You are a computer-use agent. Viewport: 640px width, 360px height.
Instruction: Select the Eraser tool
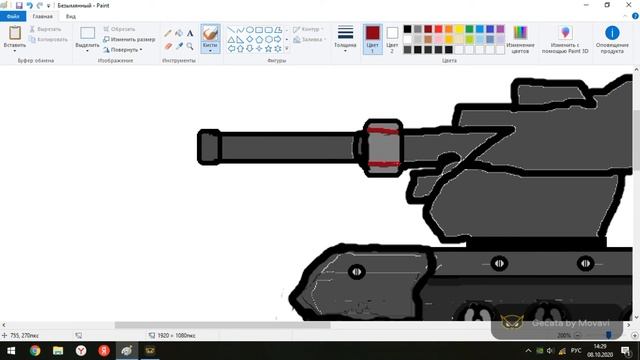168,46
